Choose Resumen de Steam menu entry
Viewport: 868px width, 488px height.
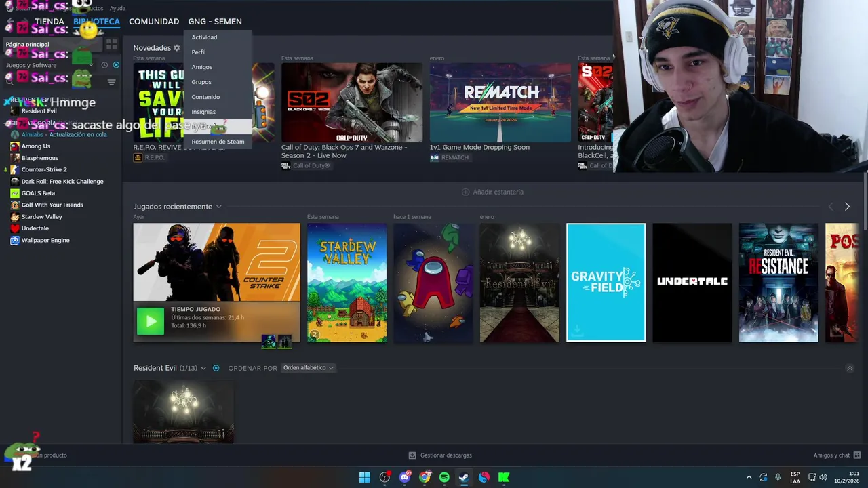click(217, 142)
